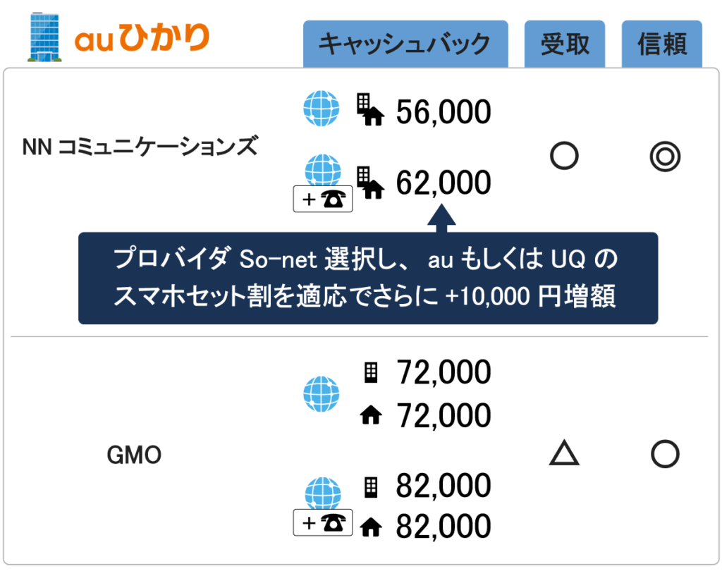Select the 信頼 header tab
This screenshot has height=588, width=722.
click(661, 44)
